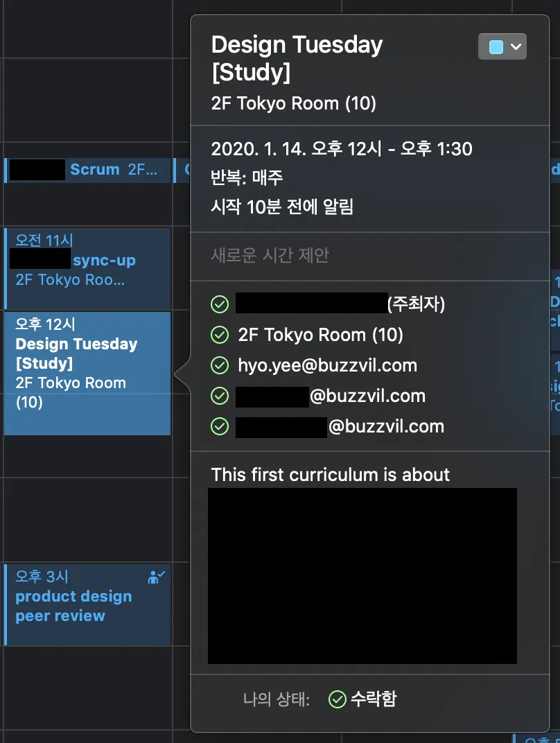Select the Scrum event in calendar
560x743 pixels.
pos(87,170)
